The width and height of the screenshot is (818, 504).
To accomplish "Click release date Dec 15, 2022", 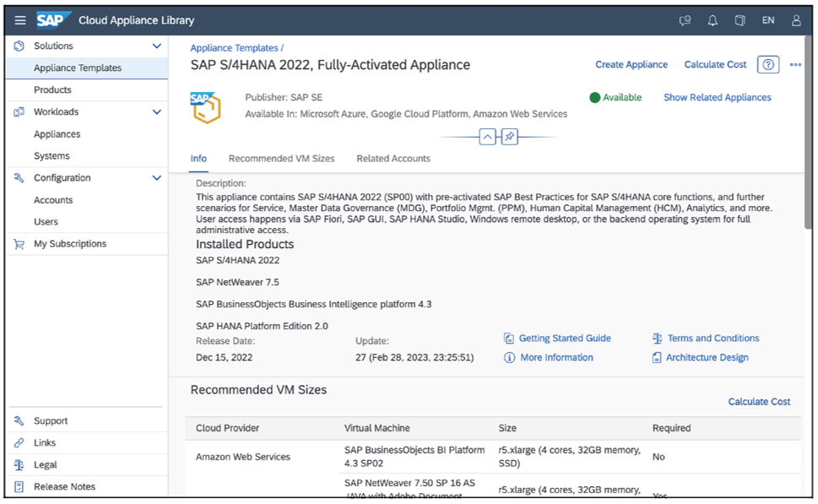I will click(224, 357).
